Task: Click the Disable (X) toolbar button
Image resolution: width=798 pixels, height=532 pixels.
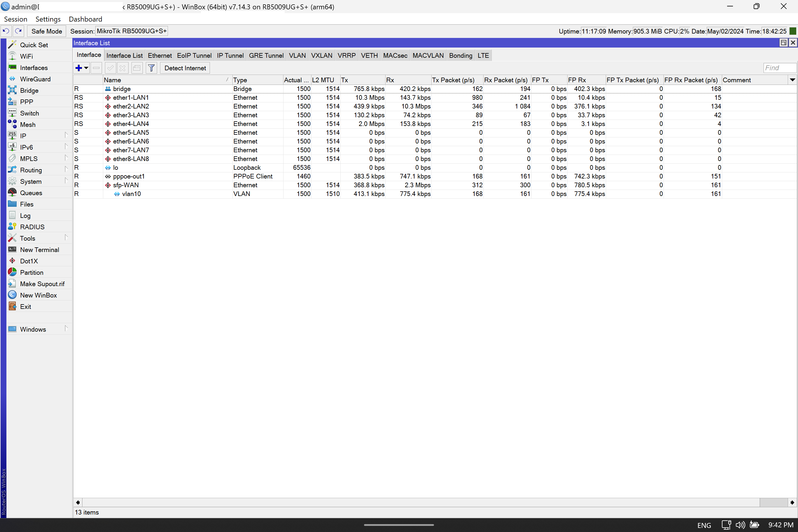Action: 123,68
